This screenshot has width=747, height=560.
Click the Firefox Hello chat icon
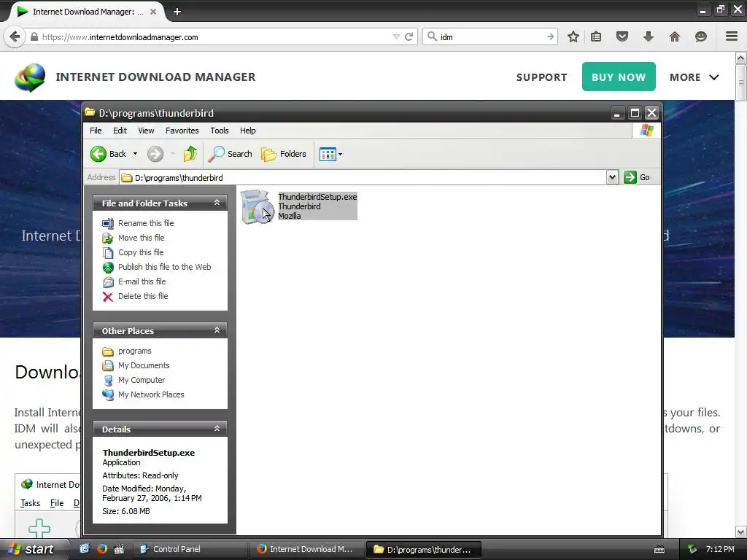[701, 36]
